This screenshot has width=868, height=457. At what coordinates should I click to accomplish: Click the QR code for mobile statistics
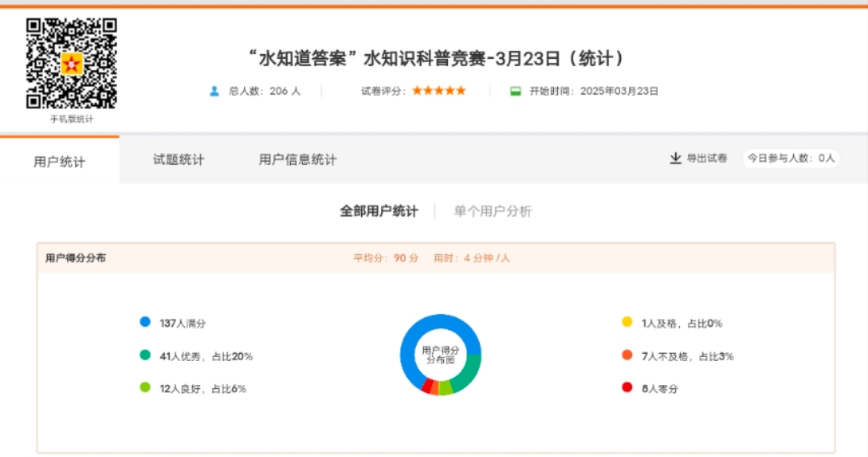71,63
